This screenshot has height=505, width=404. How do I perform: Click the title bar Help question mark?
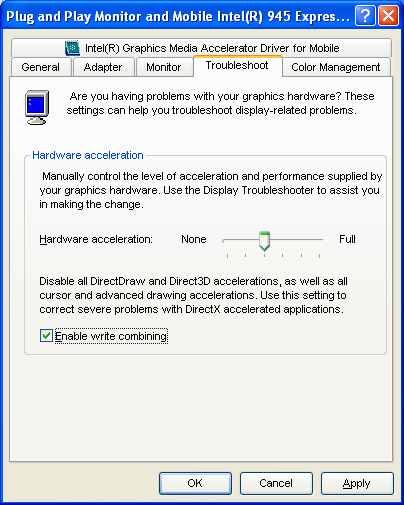tap(365, 15)
